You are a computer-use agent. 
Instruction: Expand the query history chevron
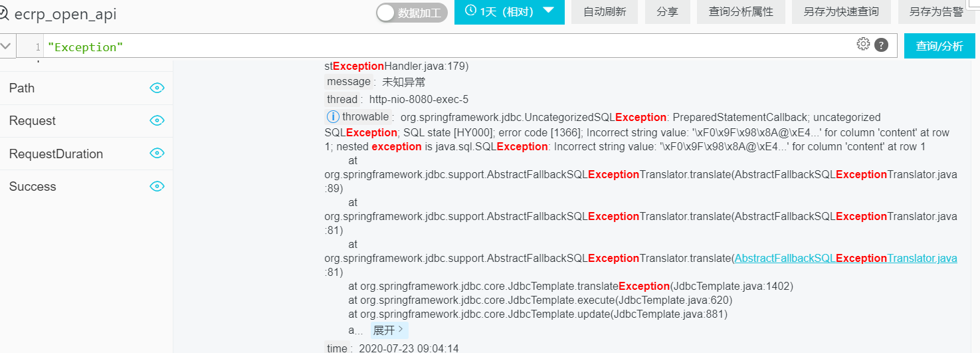coord(6,46)
